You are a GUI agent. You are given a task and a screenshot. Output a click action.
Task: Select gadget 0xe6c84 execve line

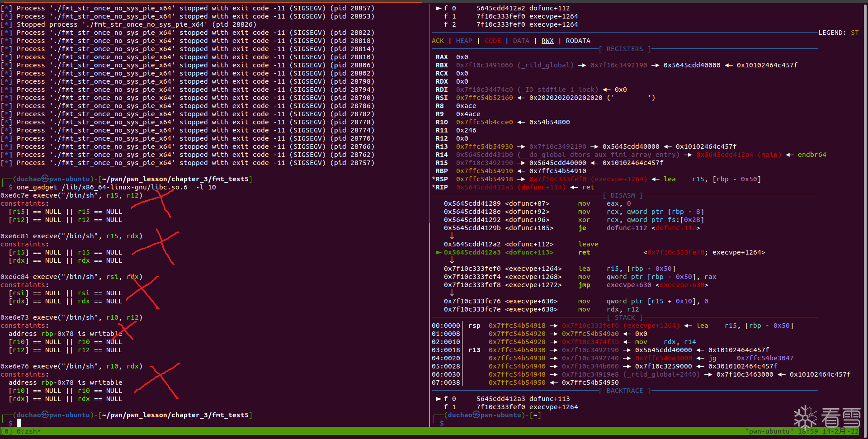point(71,277)
